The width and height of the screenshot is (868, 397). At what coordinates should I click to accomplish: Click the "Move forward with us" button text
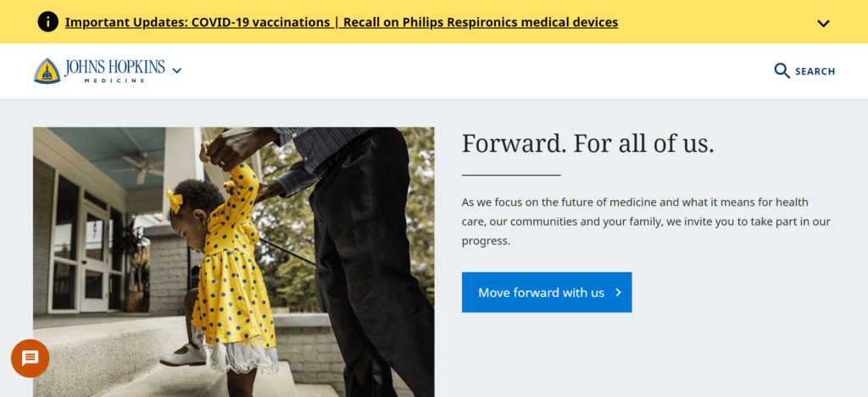(541, 293)
